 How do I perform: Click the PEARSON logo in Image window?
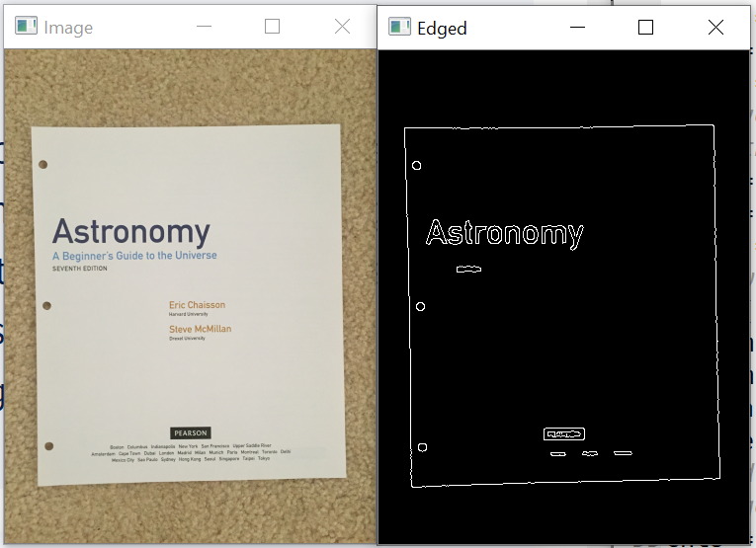(191, 432)
